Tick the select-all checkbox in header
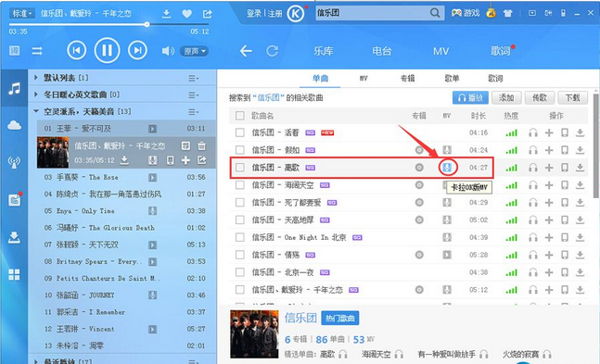Image resolution: width=600 pixels, height=364 pixels. pyautogui.click(x=240, y=116)
